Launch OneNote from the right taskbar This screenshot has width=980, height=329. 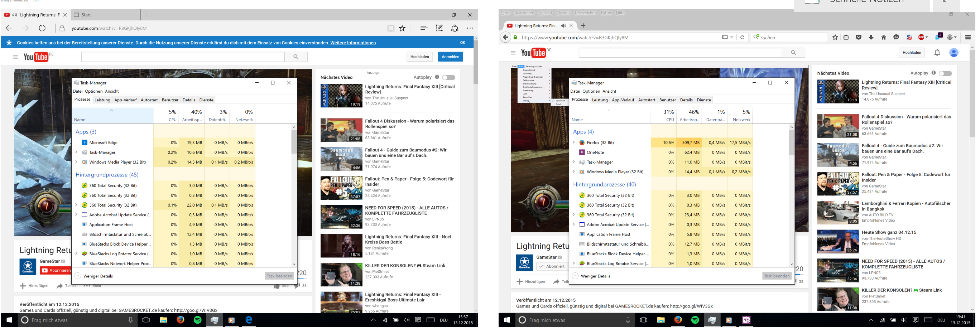click(746, 320)
